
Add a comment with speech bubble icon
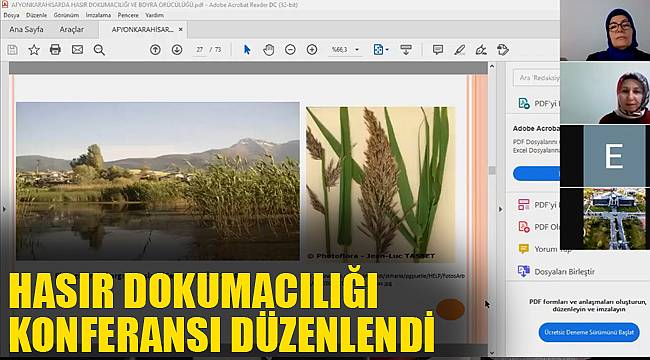click(x=438, y=50)
